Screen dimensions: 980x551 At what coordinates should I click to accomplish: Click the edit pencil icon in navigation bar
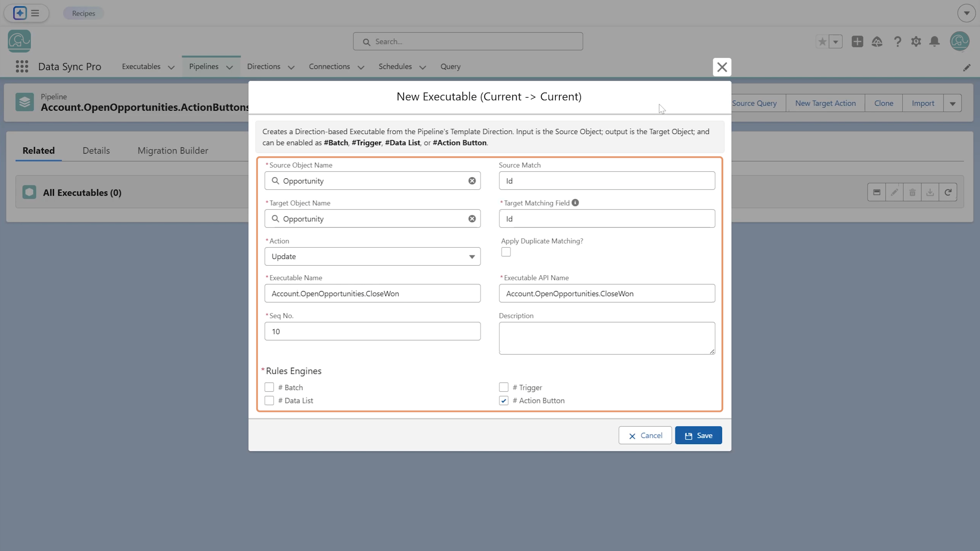tap(967, 68)
